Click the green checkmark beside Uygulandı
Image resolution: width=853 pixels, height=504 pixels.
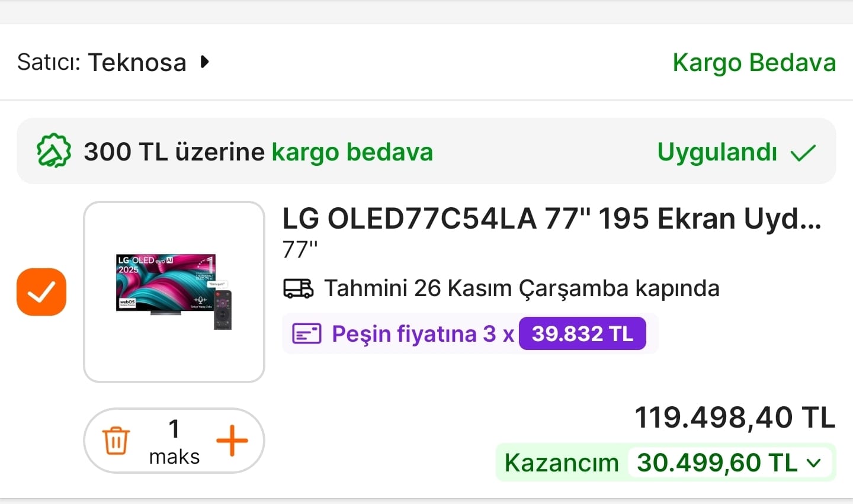pos(803,153)
